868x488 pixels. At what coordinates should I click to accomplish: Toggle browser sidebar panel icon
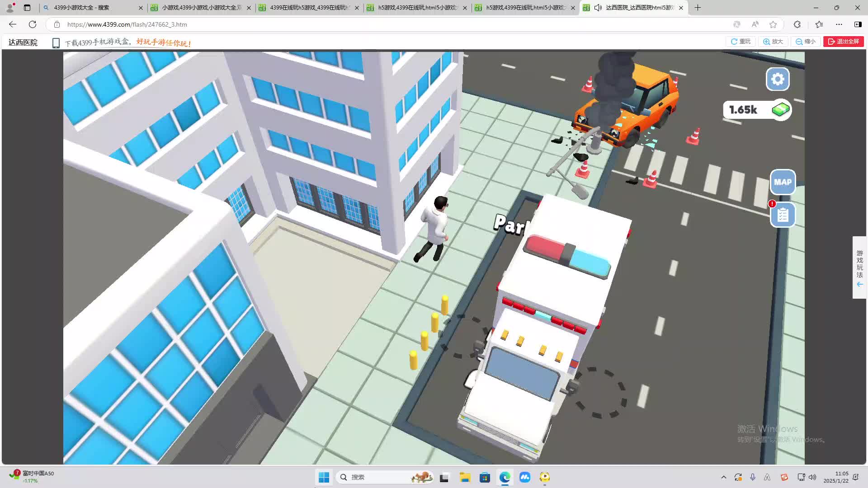(858, 24)
